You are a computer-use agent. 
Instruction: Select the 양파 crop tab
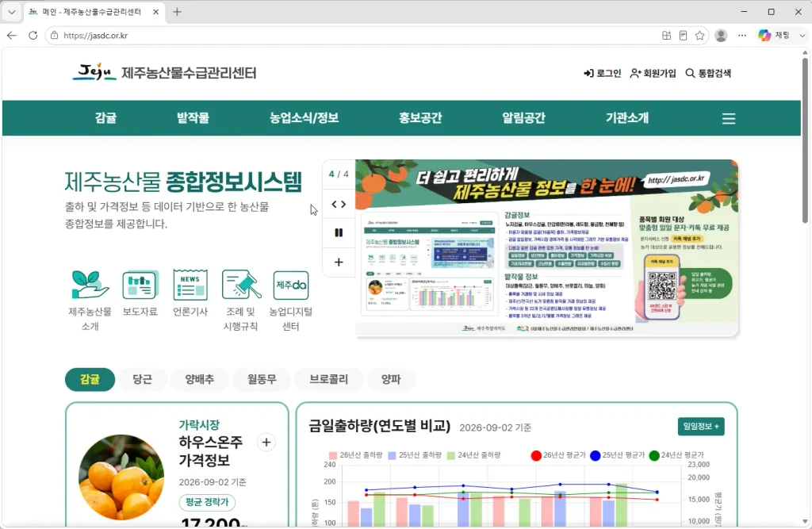tap(391, 379)
